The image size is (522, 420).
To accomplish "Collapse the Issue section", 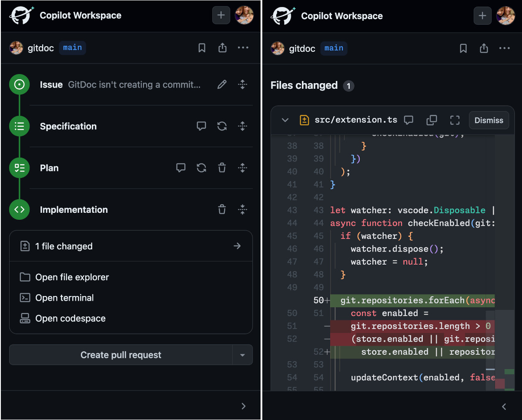I will point(243,85).
